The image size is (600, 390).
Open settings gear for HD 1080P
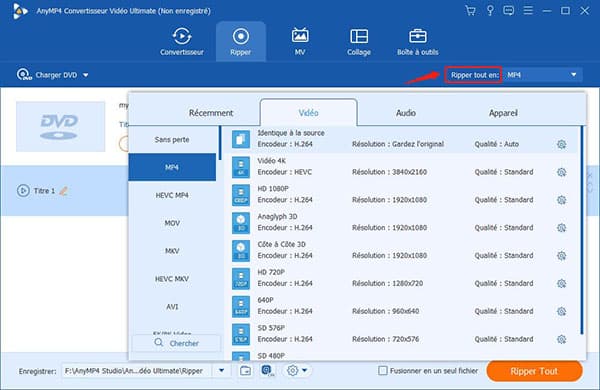pyautogui.click(x=561, y=200)
